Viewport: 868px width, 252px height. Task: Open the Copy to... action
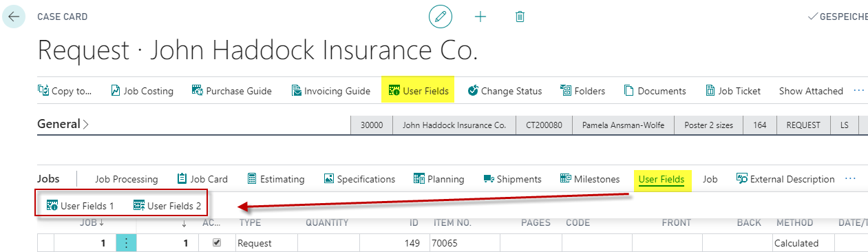(x=64, y=91)
